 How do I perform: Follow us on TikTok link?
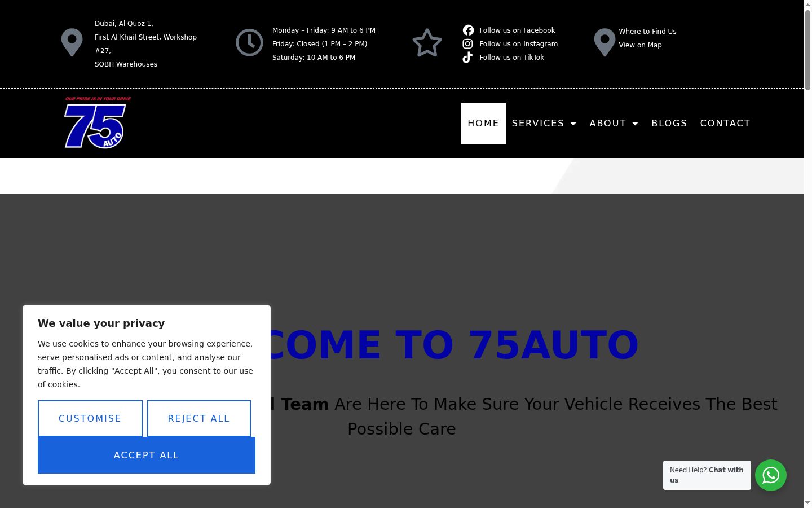511,57
